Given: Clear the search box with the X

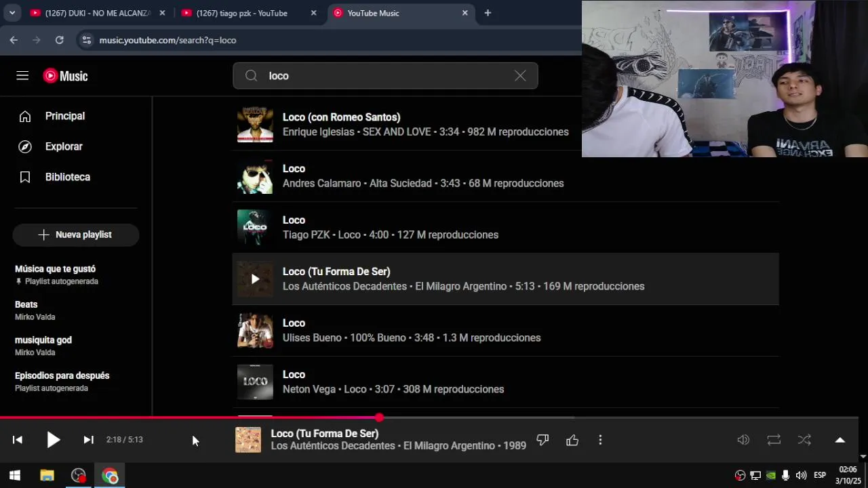Looking at the screenshot, I should pyautogui.click(x=520, y=76).
